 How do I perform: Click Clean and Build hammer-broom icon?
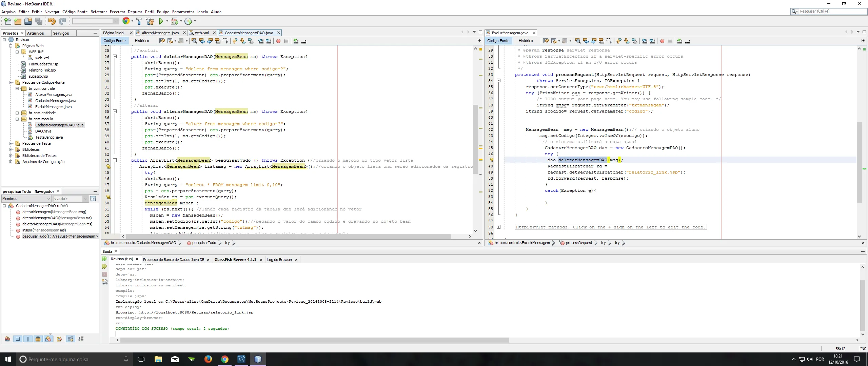tap(150, 21)
